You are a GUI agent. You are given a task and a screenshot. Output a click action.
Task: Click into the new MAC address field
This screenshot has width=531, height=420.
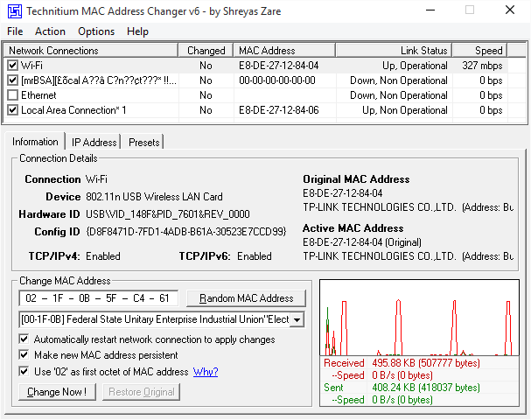click(x=99, y=298)
